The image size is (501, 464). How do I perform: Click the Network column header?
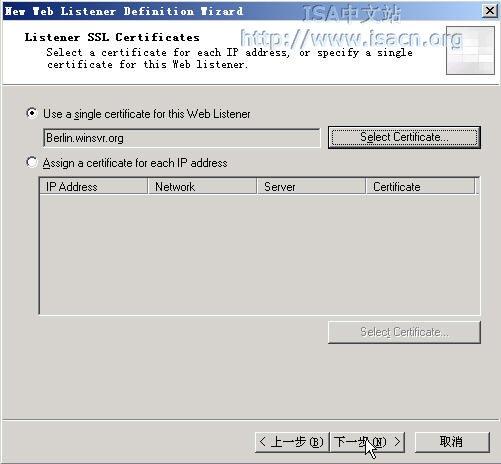[x=202, y=186]
